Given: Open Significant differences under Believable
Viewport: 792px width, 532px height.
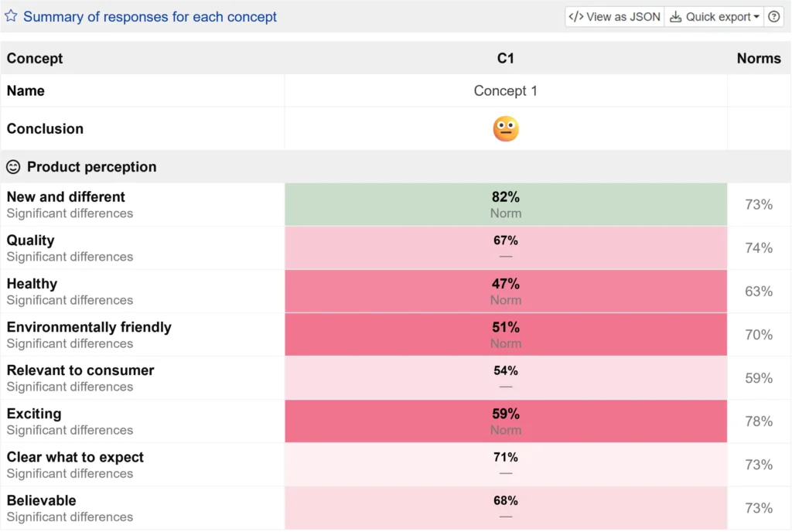Looking at the screenshot, I should (x=70, y=517).
